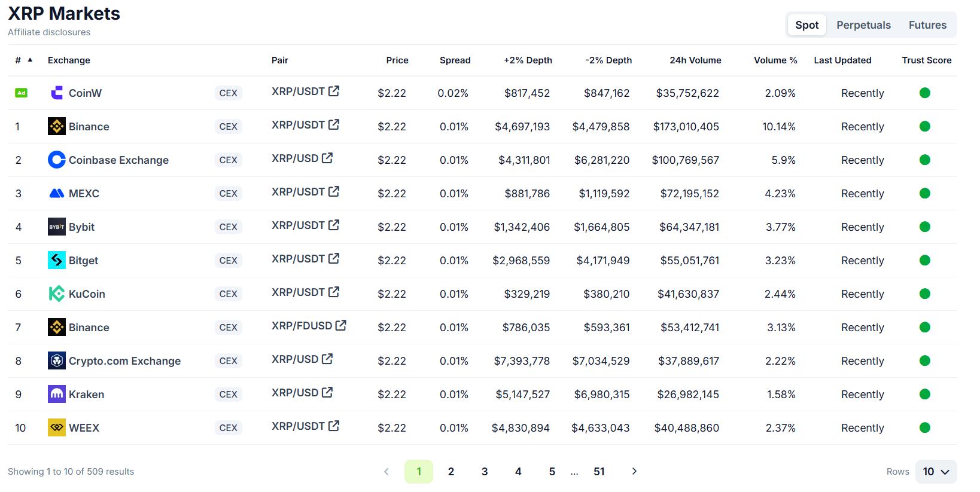Sort by the Spread column header
Viewport: 980px width, 492px height.
click(x=455, y=60)
